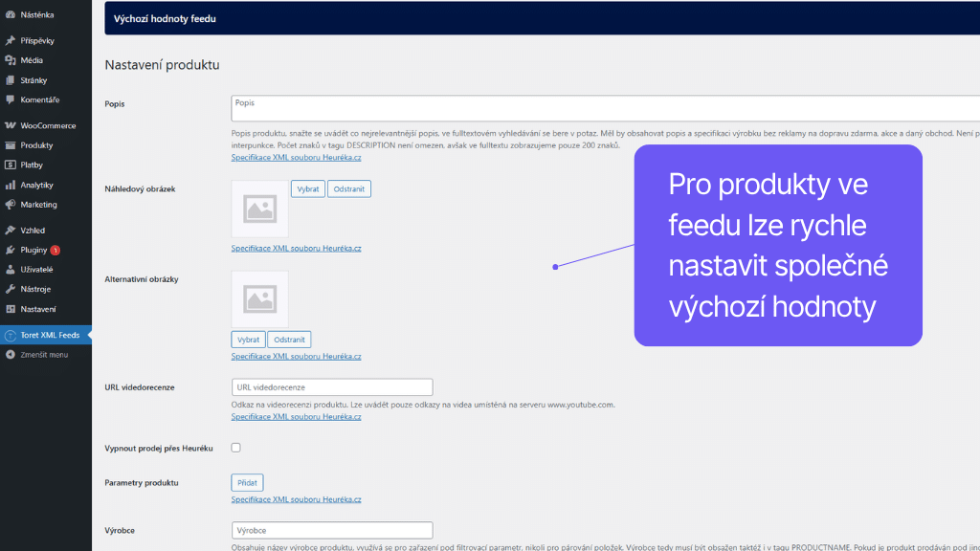This screenshot has height=551, width=980.
Task: Enable the Vypnout prodej přes Heuréku checkbox
Action: point(235,447)
